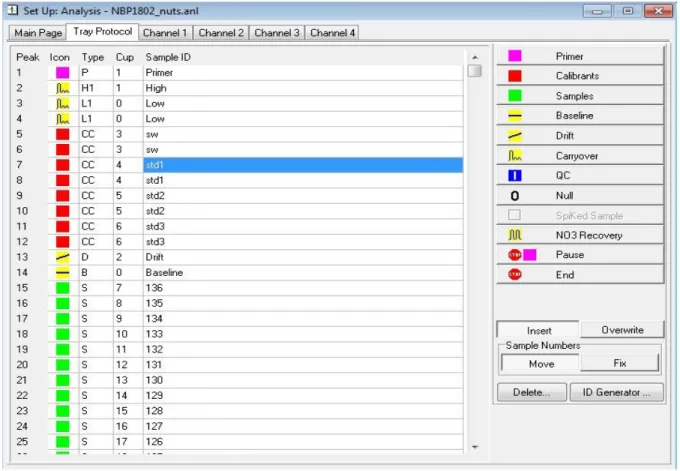This screenshot has height=471, width=680.
Task: Click Sample ID 126 in peak 25
Action: (x=154, y=442)
